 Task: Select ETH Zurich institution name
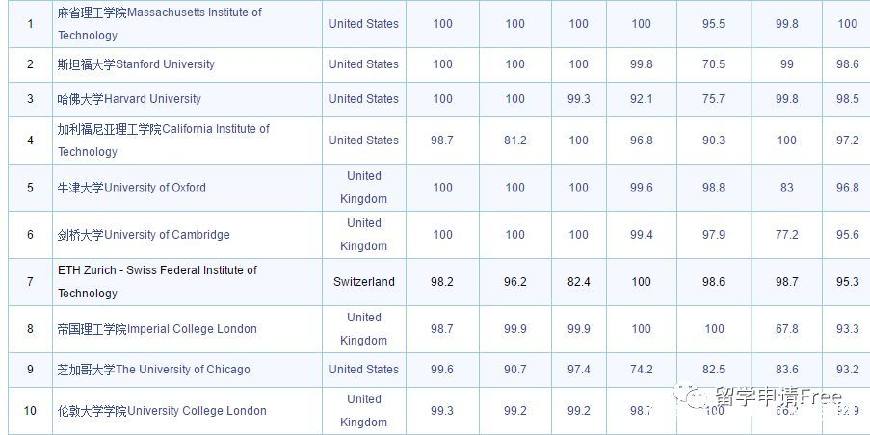(x=158, y=281)
